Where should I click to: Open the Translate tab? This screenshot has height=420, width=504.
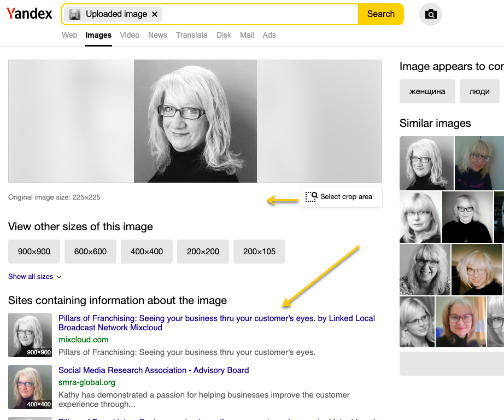click(x=191, y=35)
